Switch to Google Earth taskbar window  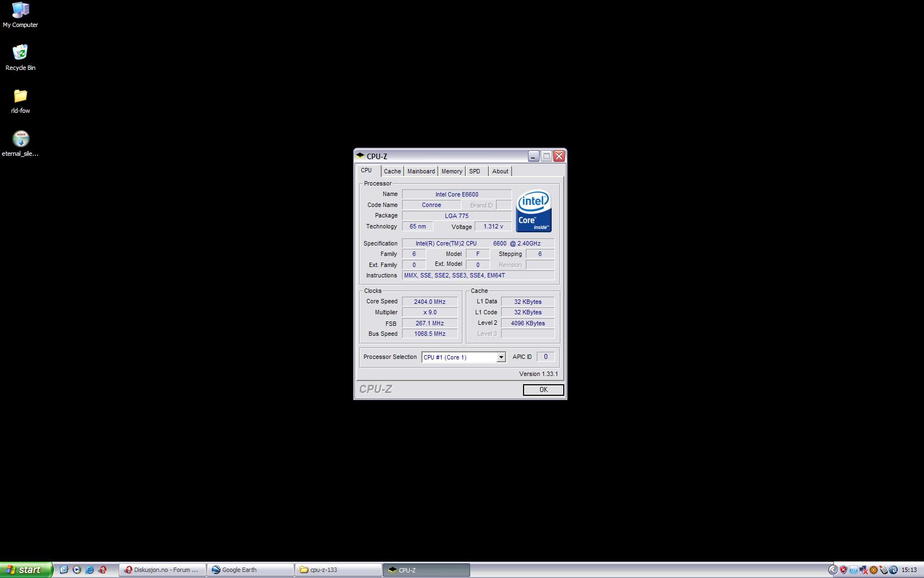[x=250, y=570]
